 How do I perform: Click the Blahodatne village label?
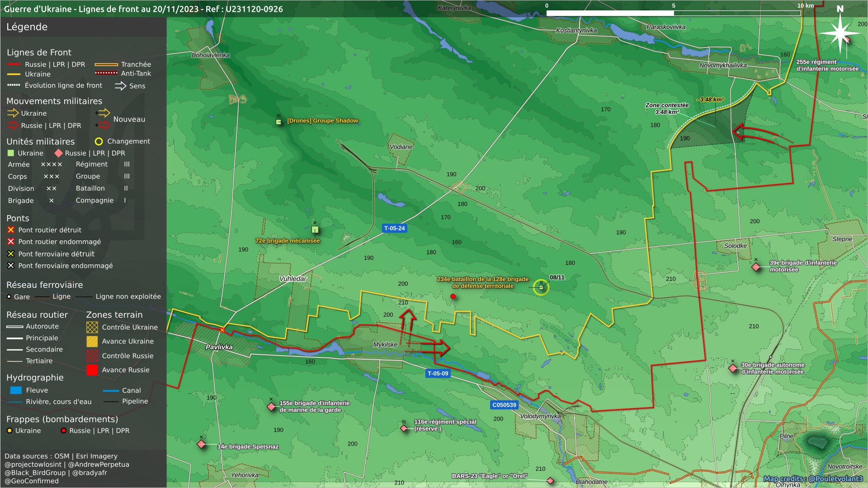click(x=592, y=482)
